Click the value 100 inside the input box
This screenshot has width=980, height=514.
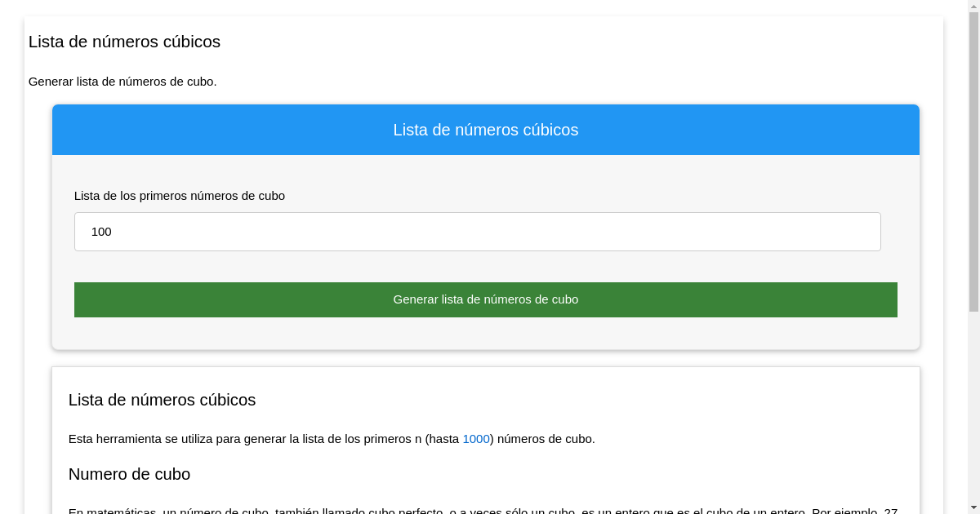[x=101, y=232]
